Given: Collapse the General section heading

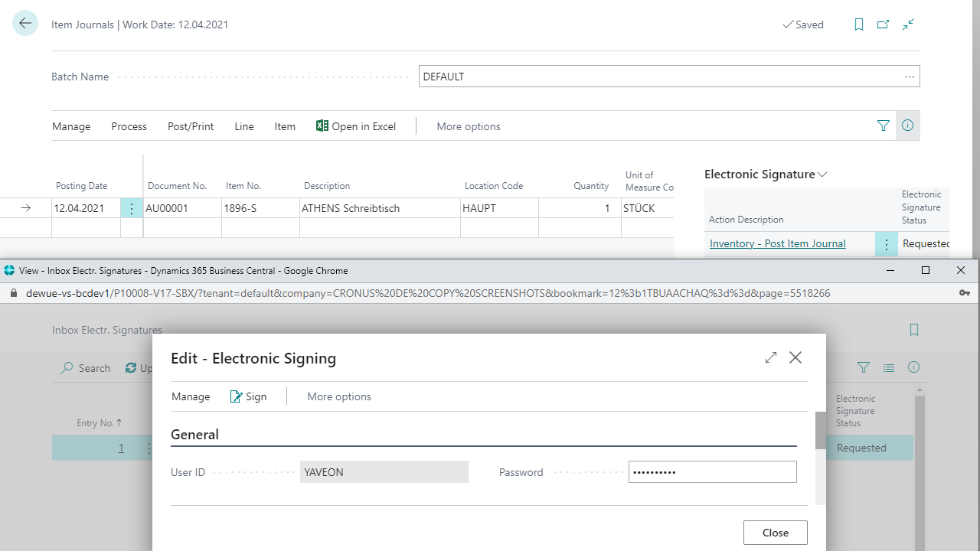Looking at the screenshot, I should point(194,434).
